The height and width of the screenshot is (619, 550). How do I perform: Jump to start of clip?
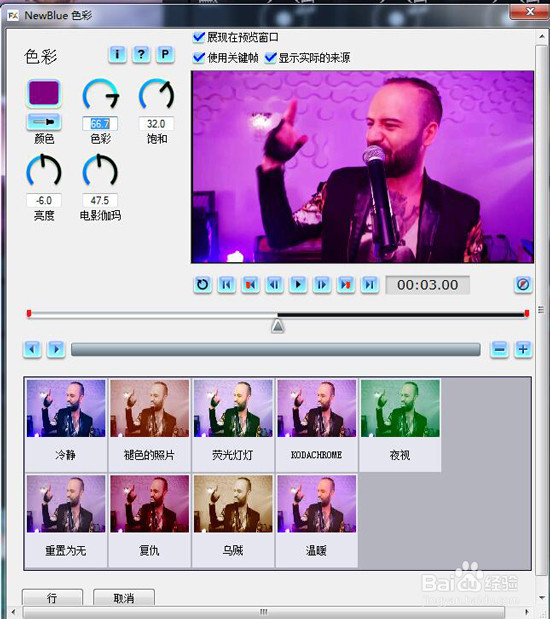point(227,285)
